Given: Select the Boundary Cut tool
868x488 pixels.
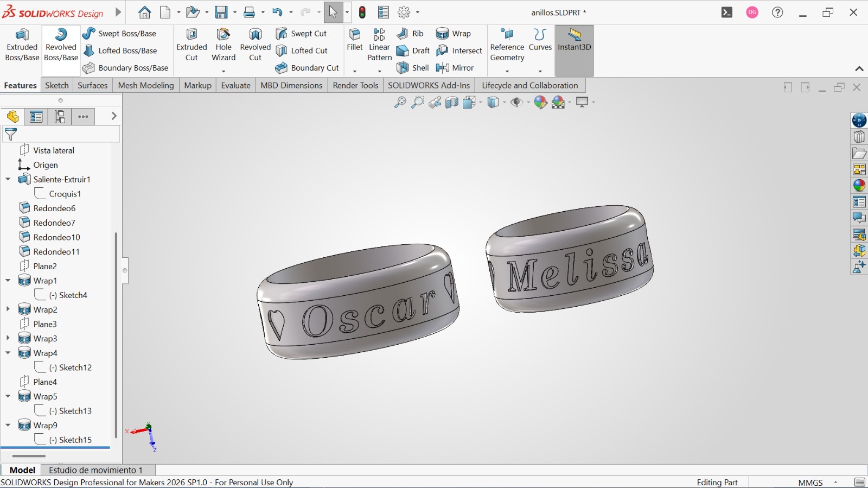Looking at the screenshot, I should point(307,68).
